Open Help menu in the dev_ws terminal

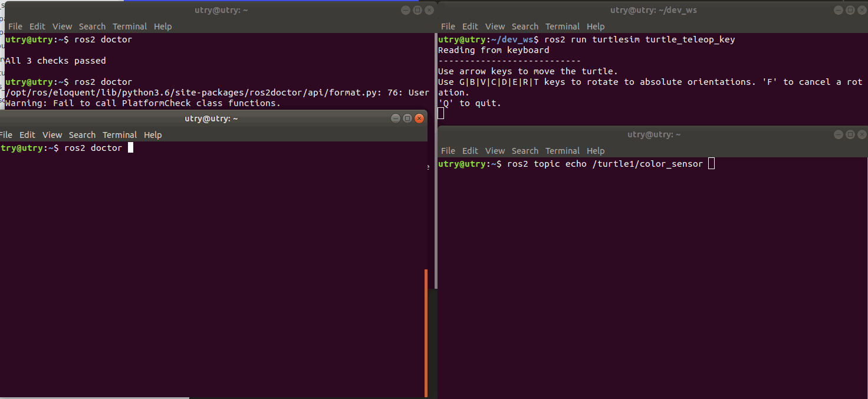click(x=596, y=27)
